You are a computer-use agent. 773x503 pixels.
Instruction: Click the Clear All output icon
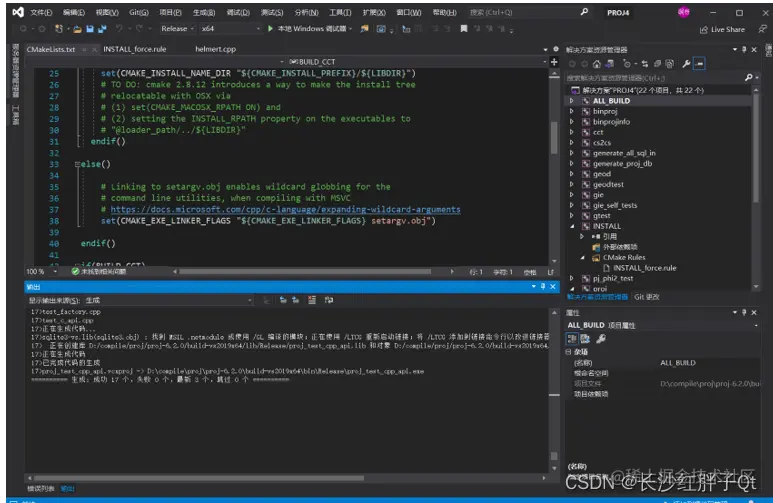[x=312, y=300]
